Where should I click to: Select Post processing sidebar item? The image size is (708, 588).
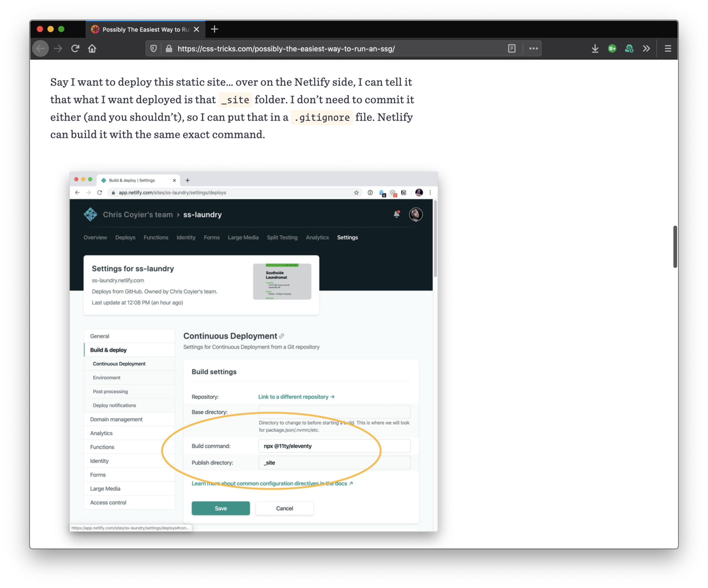click(x=129, y=392)
